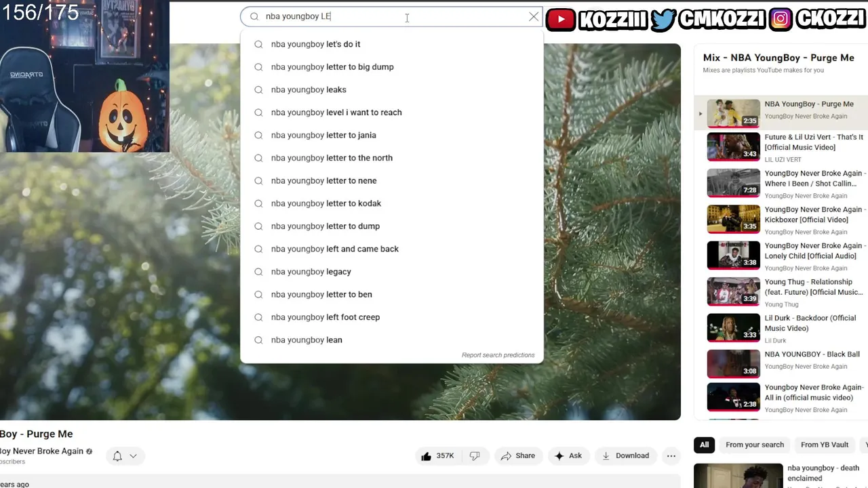Choose suggestion "nba youngboy lean"
868x488 pixels.
tap(392, 340)
